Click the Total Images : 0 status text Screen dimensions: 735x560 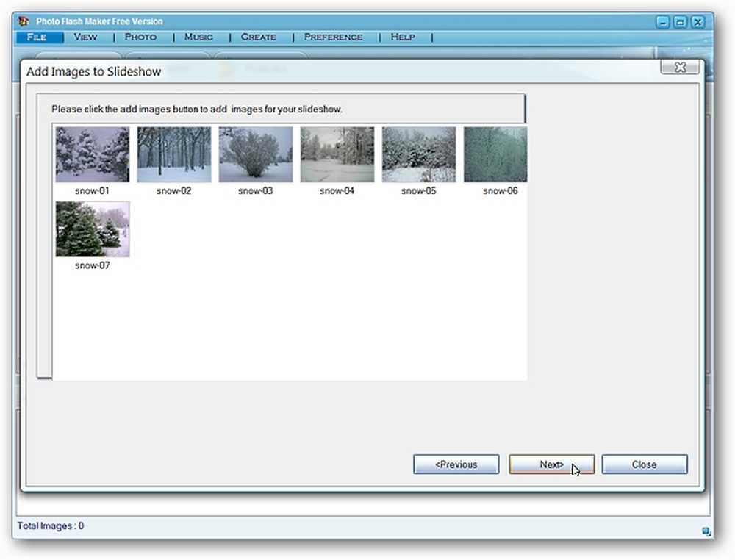(51, 525)
